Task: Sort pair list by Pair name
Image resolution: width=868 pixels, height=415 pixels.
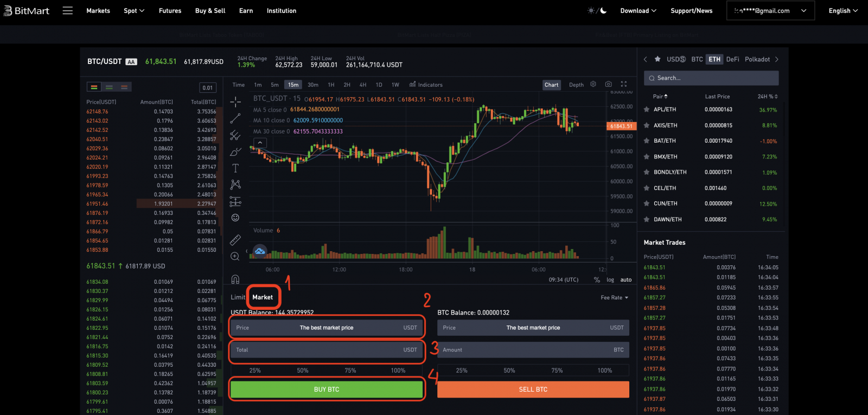Action: point(660,97)
